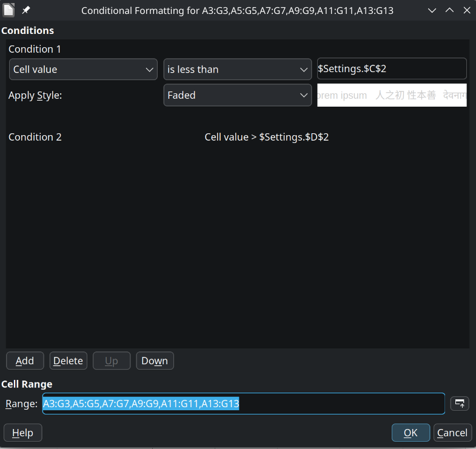476x449 pixels.
Task: Open the 'is less than' operator dropdown
Action: [x=237, y=70]
